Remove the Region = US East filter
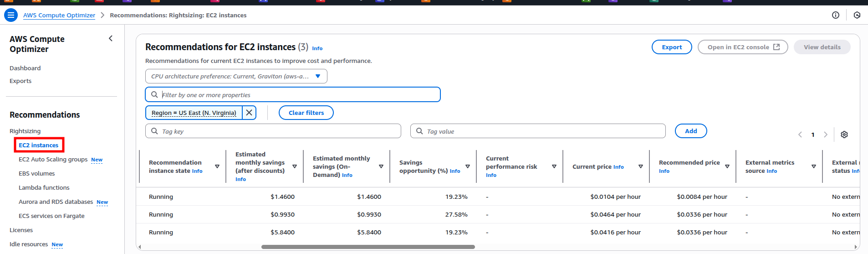Screen dimensions: 868x254 coord(249,113)
